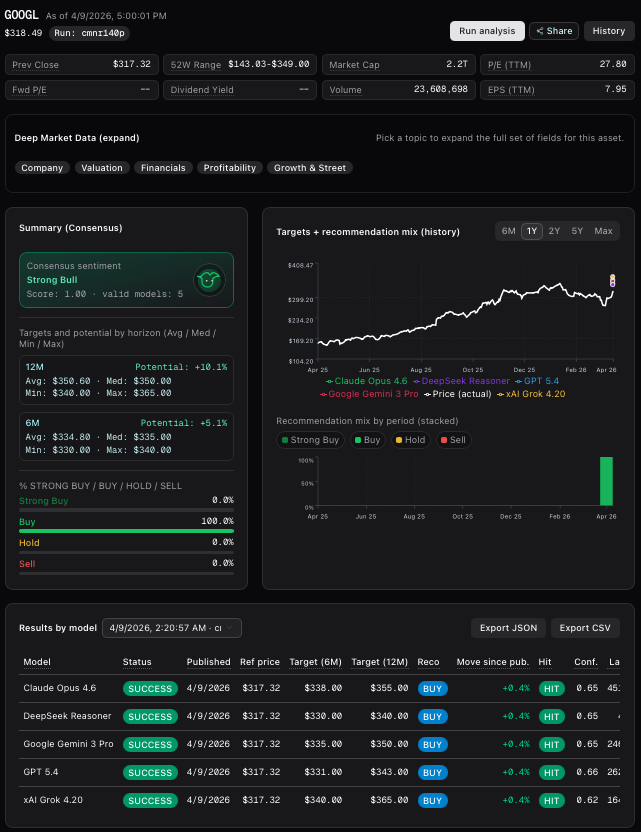Toggle Google Gemini 3 Pro chart series
Image resolution: width=641 pixels, height=832 pixels.
369,394
